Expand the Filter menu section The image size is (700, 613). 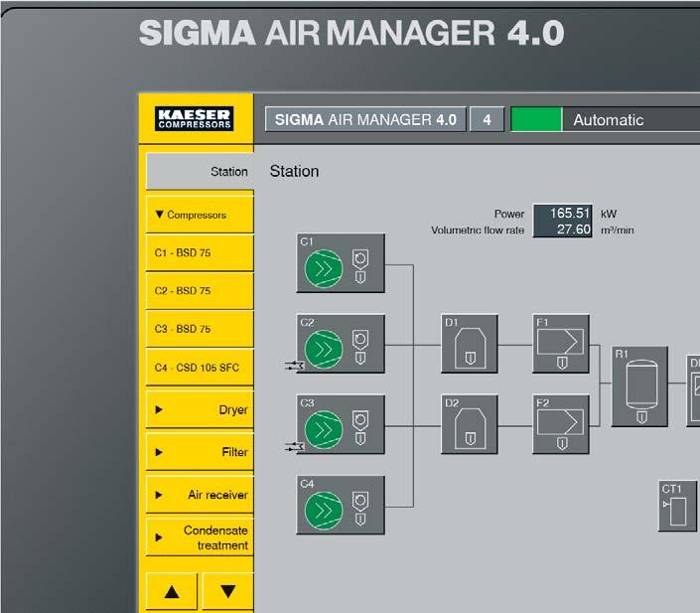click(x=200, y=452)
